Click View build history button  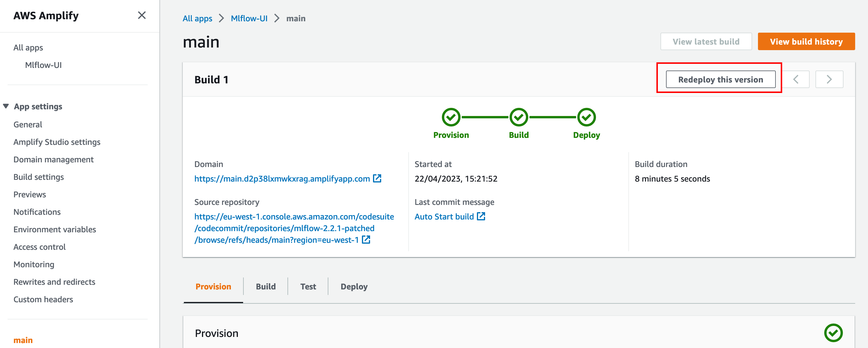tap(806, 41)
